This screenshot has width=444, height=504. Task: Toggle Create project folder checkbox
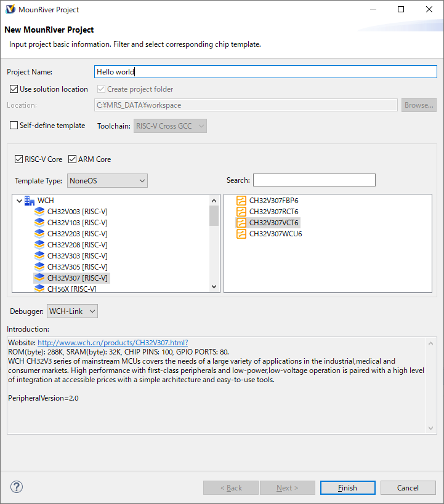coord(101,89)
